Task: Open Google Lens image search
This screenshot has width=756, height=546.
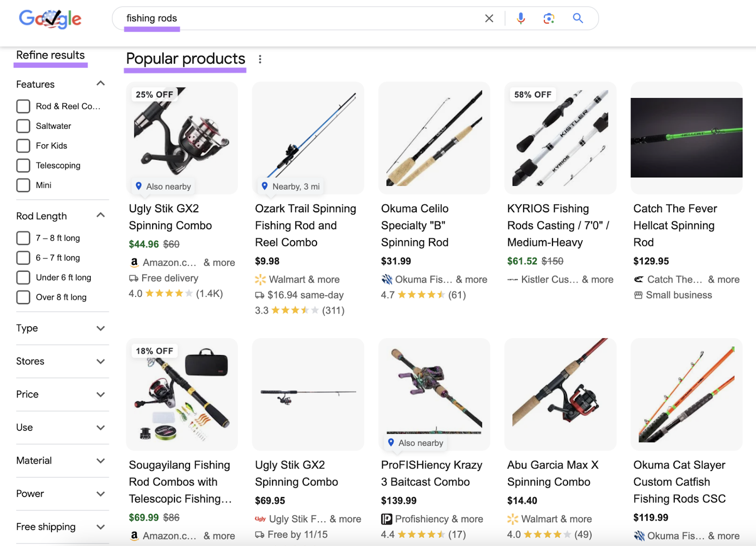Action: pyautogui.click(x=549, y=18)
